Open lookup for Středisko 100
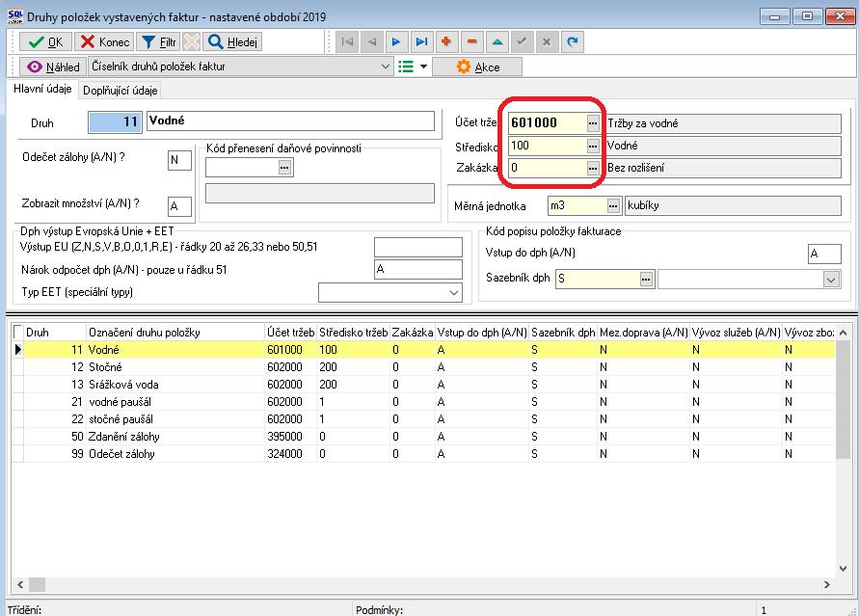Image resolution: width=859 pixels, height=616 pixels. [593, 146]
